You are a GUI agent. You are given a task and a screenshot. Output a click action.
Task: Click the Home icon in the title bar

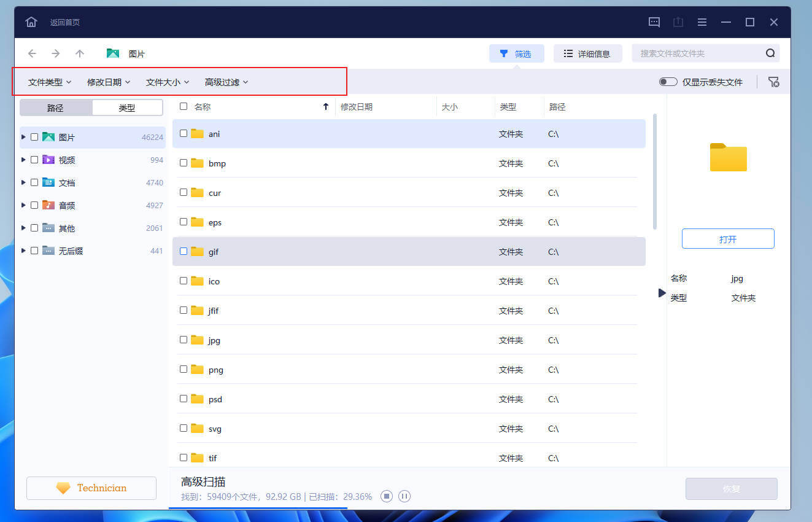click(31, 21)
